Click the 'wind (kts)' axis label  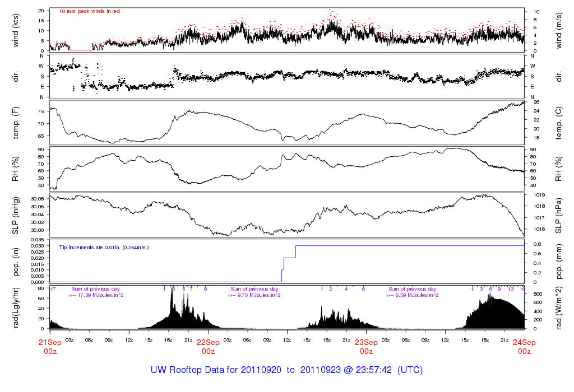pos(15,30)
